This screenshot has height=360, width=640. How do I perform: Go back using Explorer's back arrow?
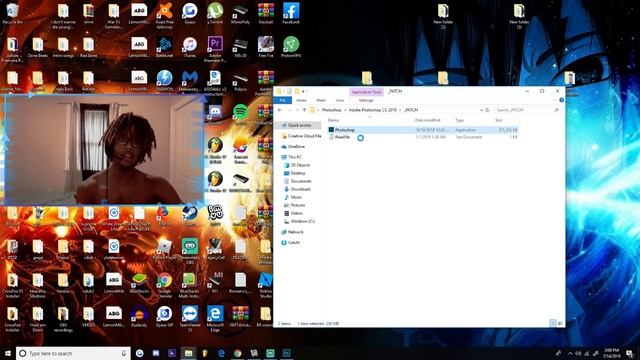point(280,110)
